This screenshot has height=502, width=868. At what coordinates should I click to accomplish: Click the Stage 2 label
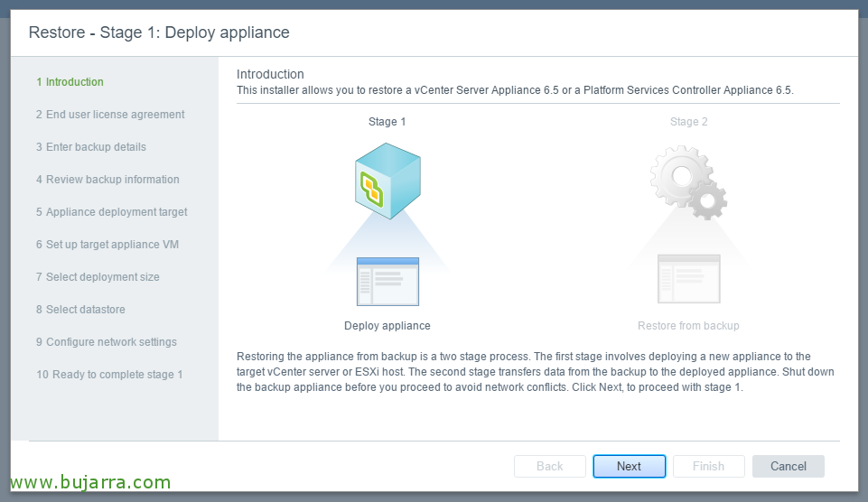688,122
